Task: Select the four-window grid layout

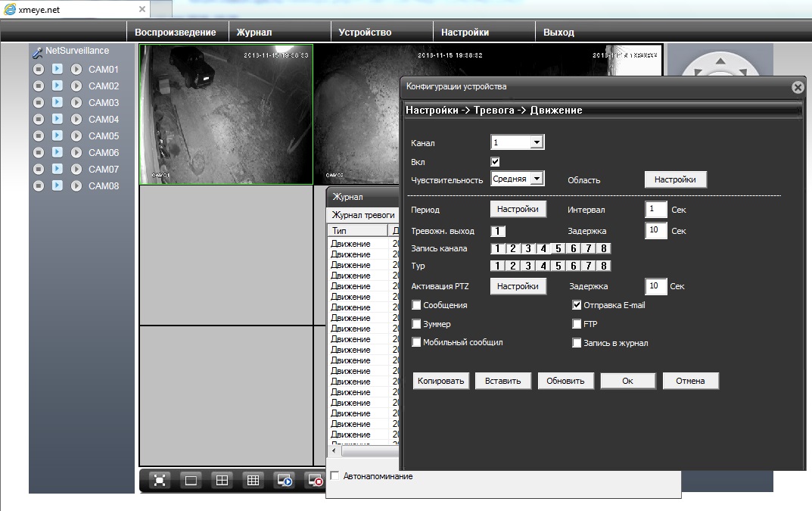Action: coord(222,480)
